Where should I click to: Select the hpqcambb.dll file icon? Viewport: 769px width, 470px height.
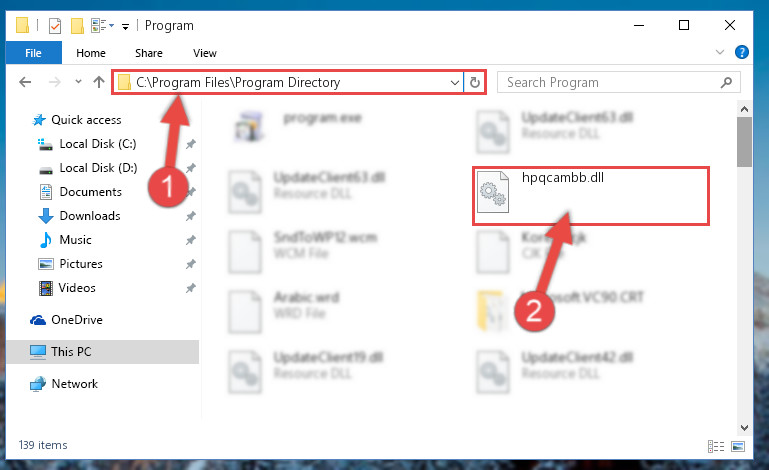pos(492,192)
